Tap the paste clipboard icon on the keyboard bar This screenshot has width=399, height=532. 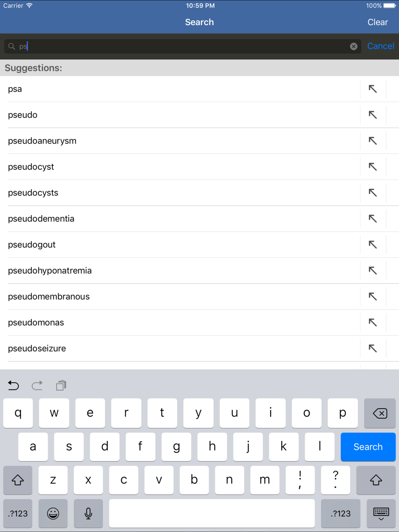pos(61,385)
